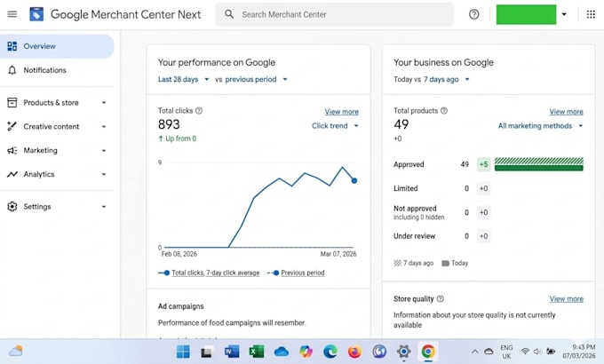Image resolution: width=604 pixels, height=364 pixels.
Task: Open the weather widget on taskbar
Action: [x=16, y=351]
